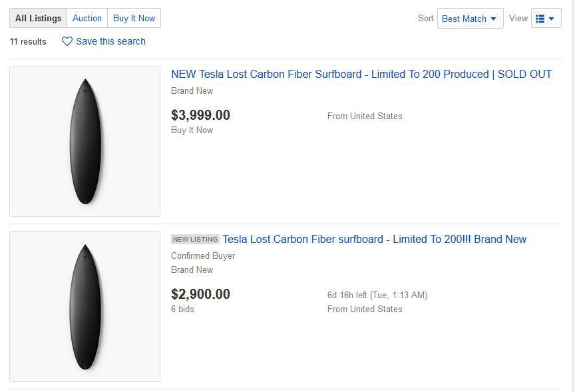Click the heart icon beside Save this search
The width and height of the screenshot is (575, 392).
tap(67, 41)
